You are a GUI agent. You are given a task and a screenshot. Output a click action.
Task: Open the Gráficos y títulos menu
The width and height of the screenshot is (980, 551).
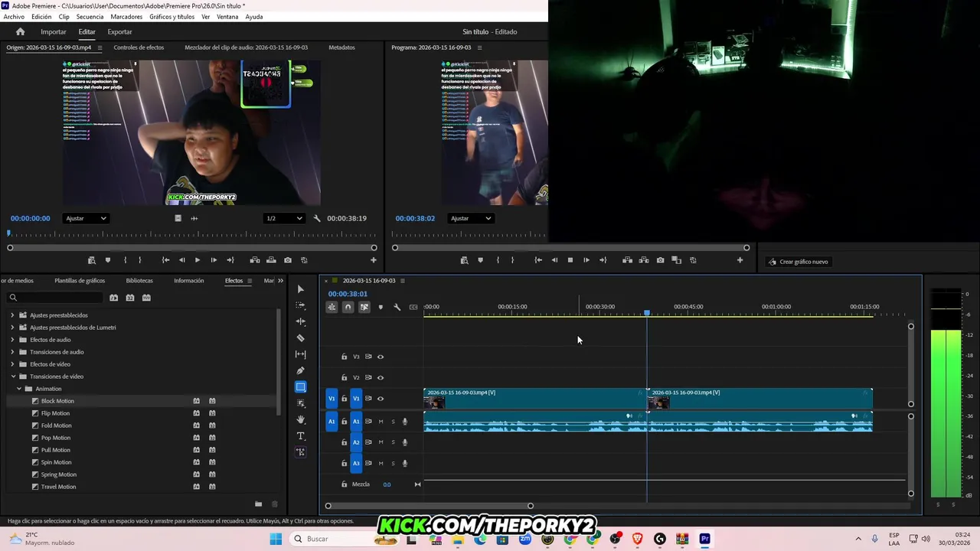click(x=171, y=17)
